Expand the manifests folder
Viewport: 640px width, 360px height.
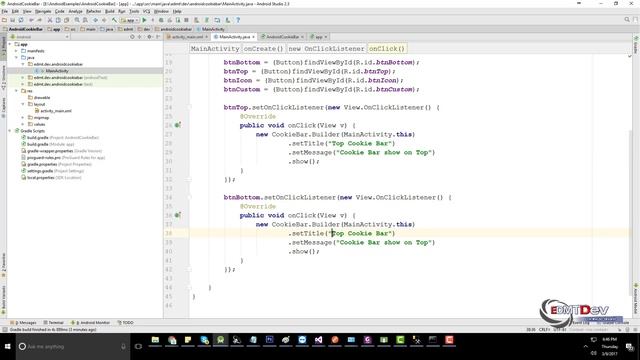tap(16, 51)
